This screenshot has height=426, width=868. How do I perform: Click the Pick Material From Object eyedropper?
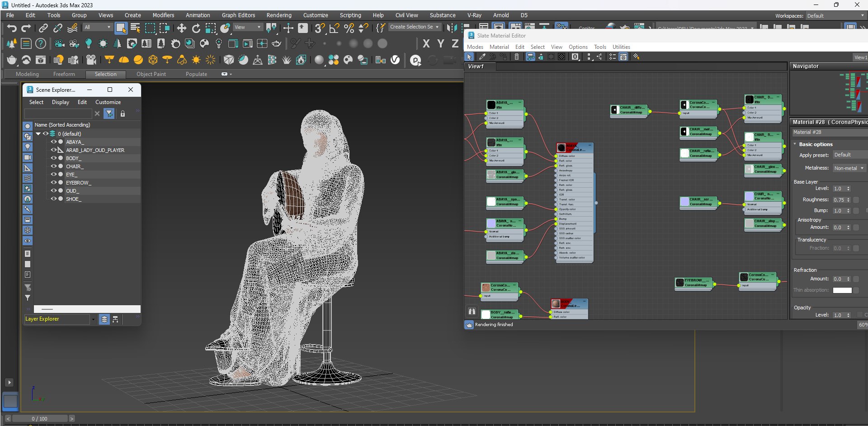click(482, 57)
